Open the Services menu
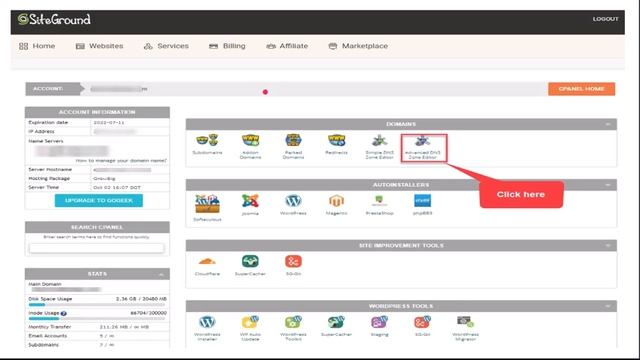Viewport: 640px width, 360px height. pyautogui.click(x=166, y=46)
